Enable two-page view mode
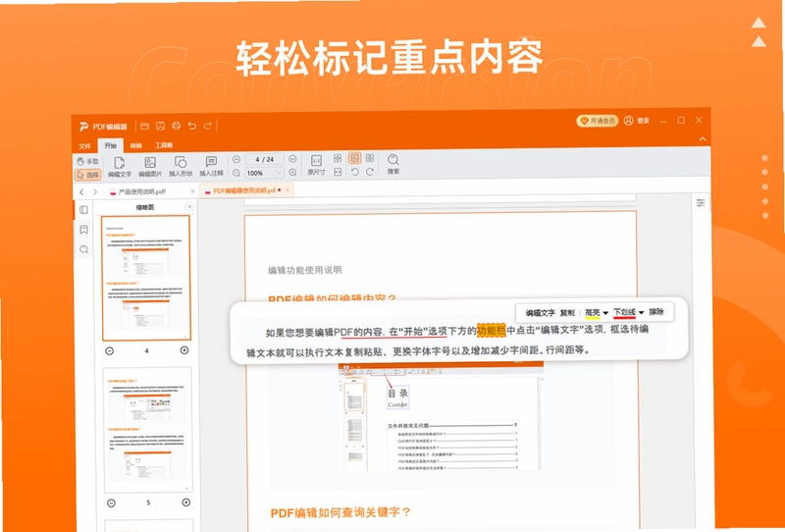The height and width of the screenshot is (532, 785). coord(370,158)
